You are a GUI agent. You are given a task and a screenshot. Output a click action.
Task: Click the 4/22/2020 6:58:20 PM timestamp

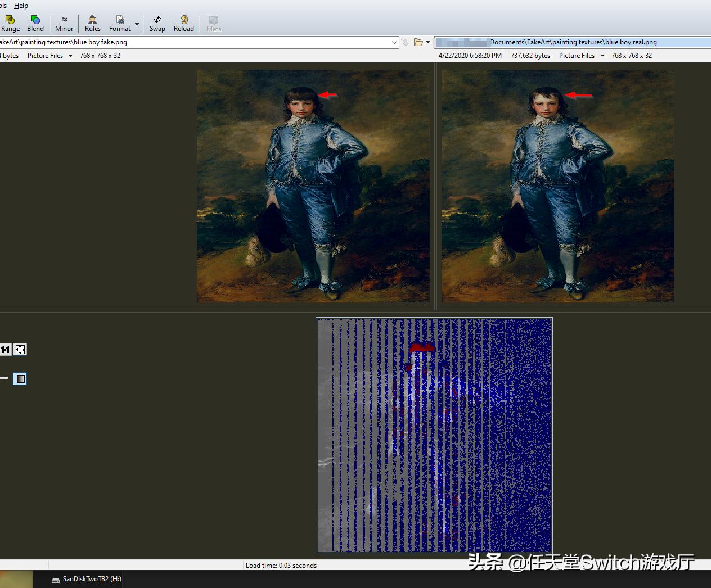point(470,56)
